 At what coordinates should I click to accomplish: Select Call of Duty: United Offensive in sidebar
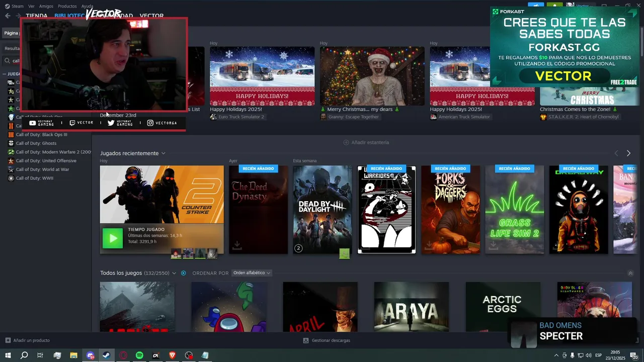coord(46,161)
